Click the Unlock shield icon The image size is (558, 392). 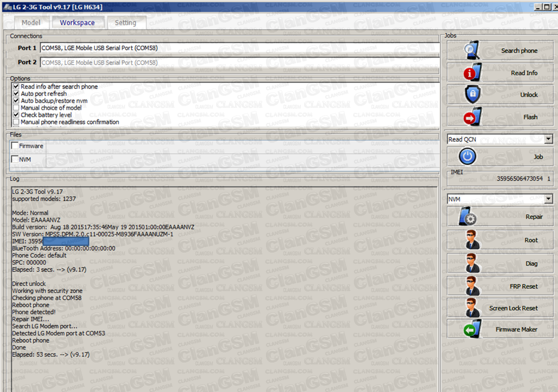(x=473, y=94)
